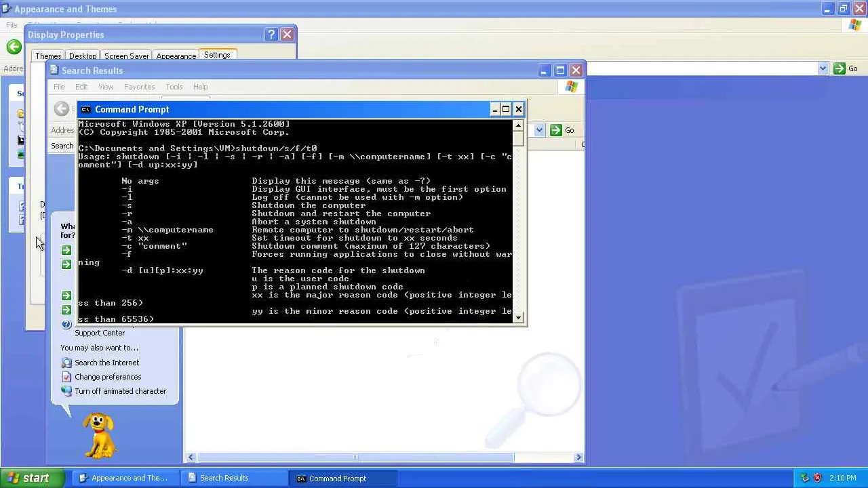Go back in Appearance and Themes window

[x=14, y=46]
